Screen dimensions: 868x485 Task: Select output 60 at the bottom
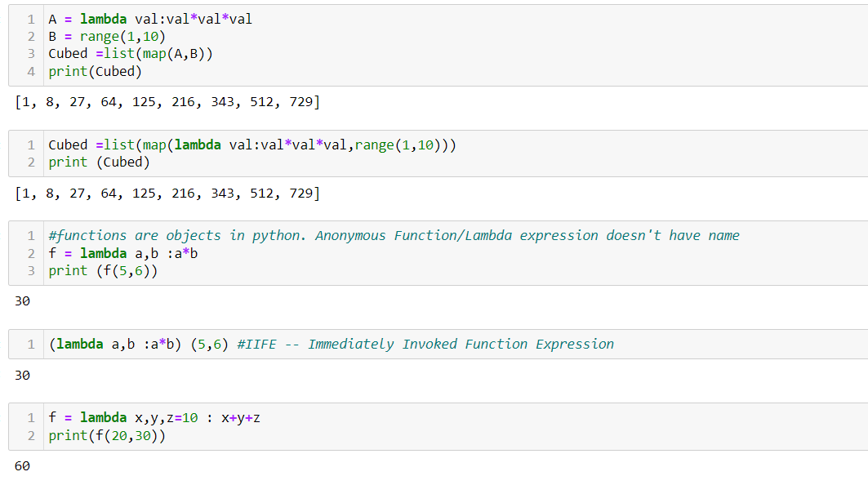coord(22,466)
